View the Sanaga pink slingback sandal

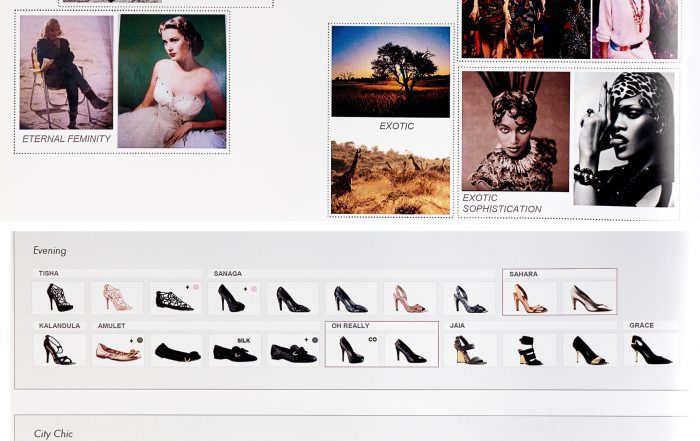pos(409,298)
